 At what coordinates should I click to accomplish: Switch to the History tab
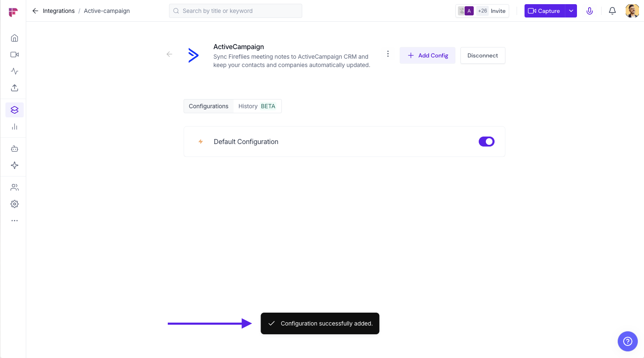pos(256,106)
